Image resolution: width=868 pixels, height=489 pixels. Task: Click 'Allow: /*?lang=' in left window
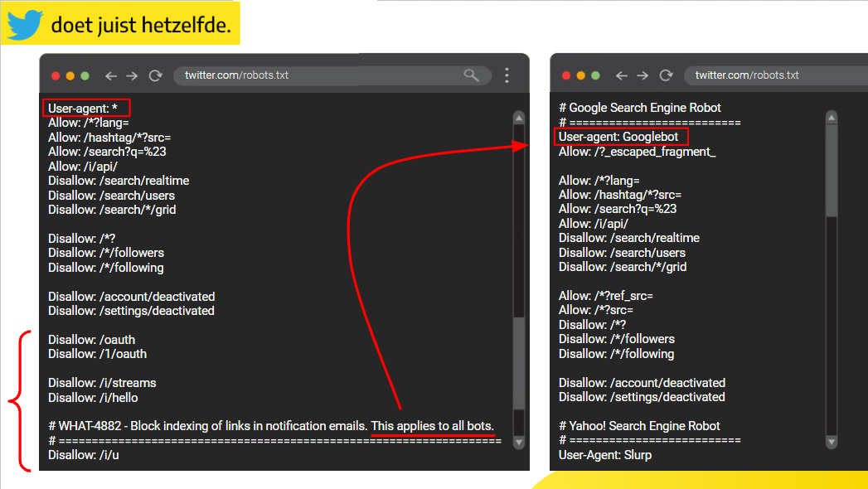coord(89,123)
